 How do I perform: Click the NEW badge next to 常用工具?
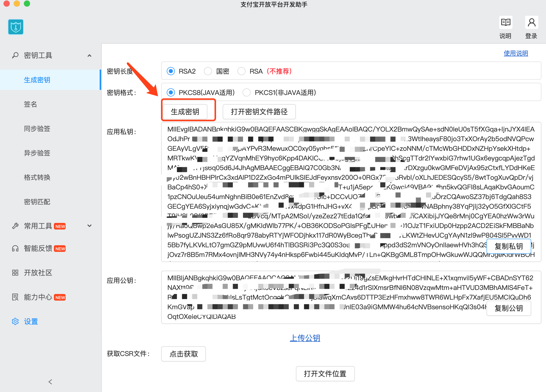60,226
